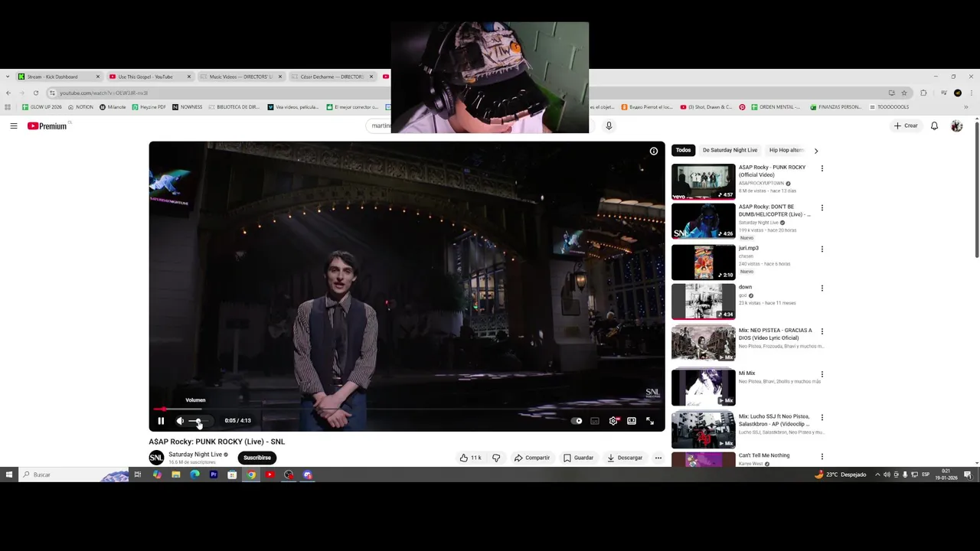
Task: Toggle the autoplay switch in the player
Action: point(577,421)
